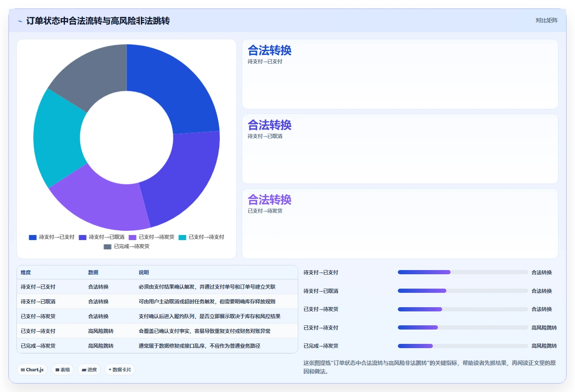Click the 表格 tag chip
575x392 pixels.
click(62, 370)
